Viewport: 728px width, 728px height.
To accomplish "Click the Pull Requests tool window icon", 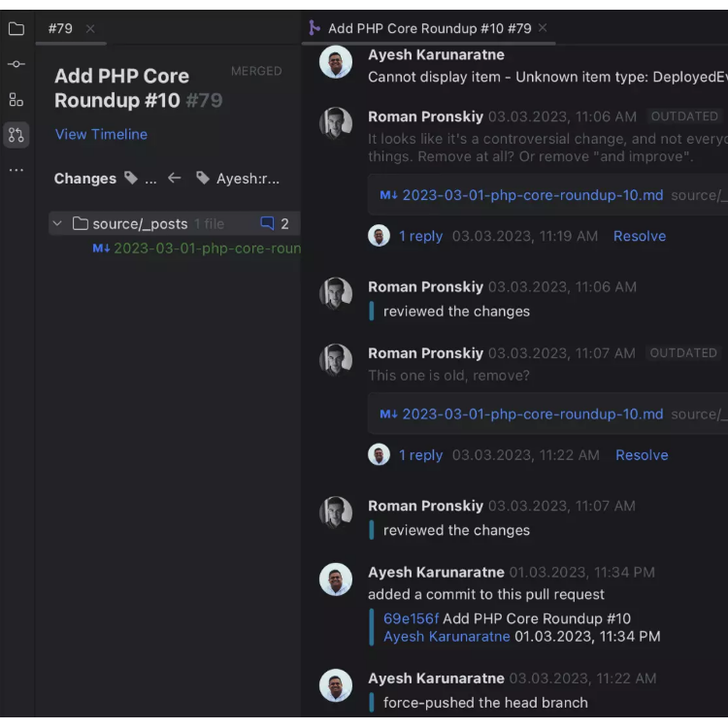I will coord(17,135).
